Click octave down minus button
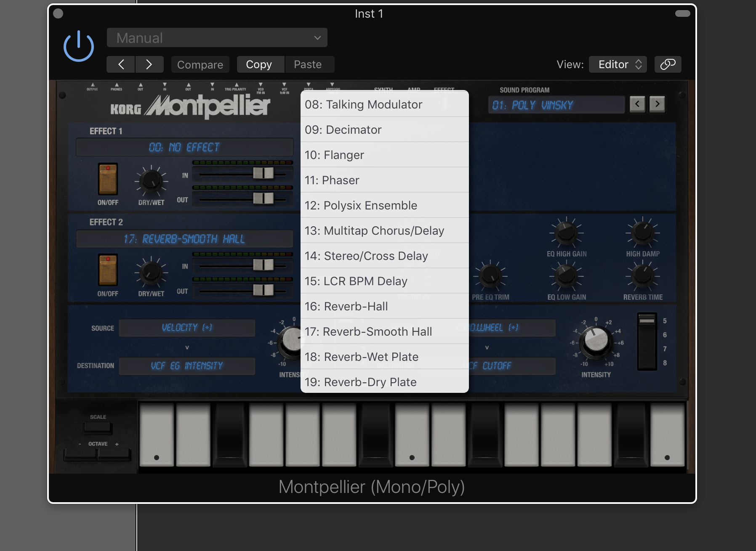 tap(80, 455)
